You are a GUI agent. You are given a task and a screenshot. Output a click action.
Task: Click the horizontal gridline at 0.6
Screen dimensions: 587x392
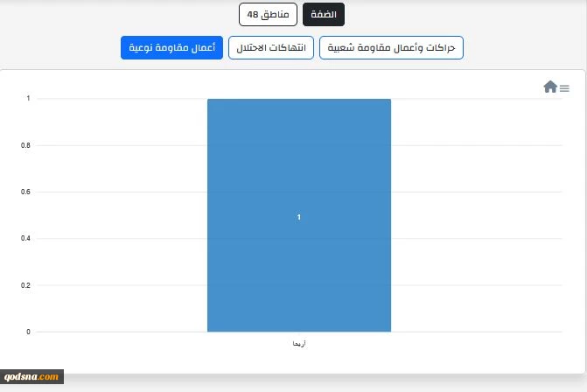click(x=112, y=192)
